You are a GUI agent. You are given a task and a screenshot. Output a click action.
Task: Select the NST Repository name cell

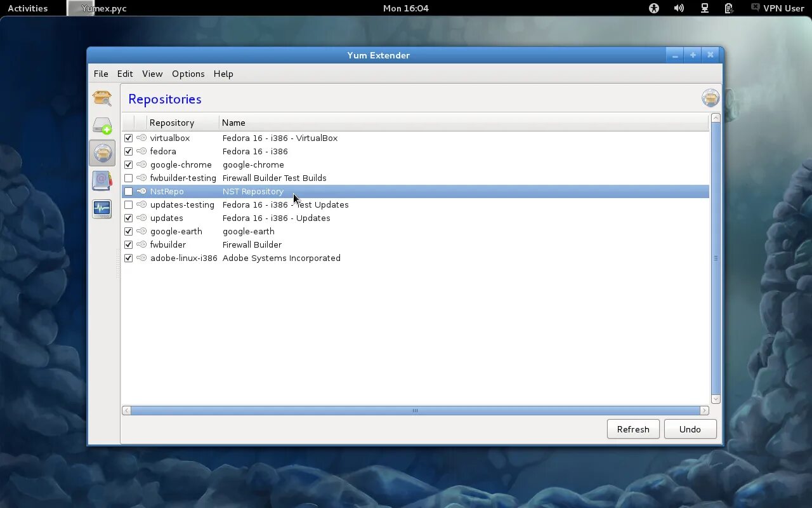point(252,191)
